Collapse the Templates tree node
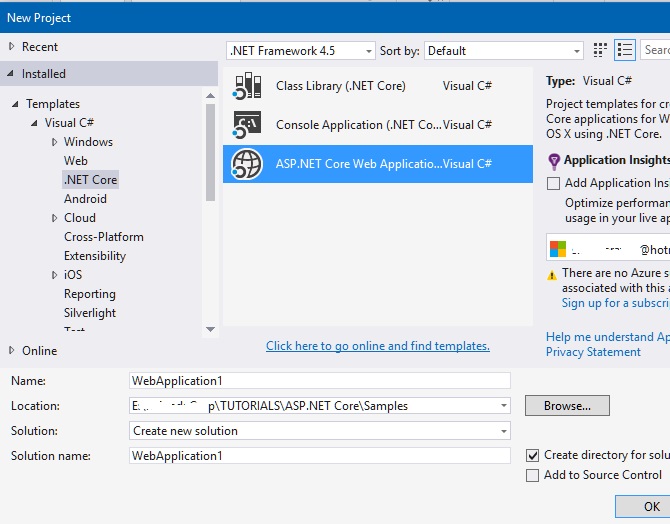This screenshot has height=524, width=670. click(15, 104)
